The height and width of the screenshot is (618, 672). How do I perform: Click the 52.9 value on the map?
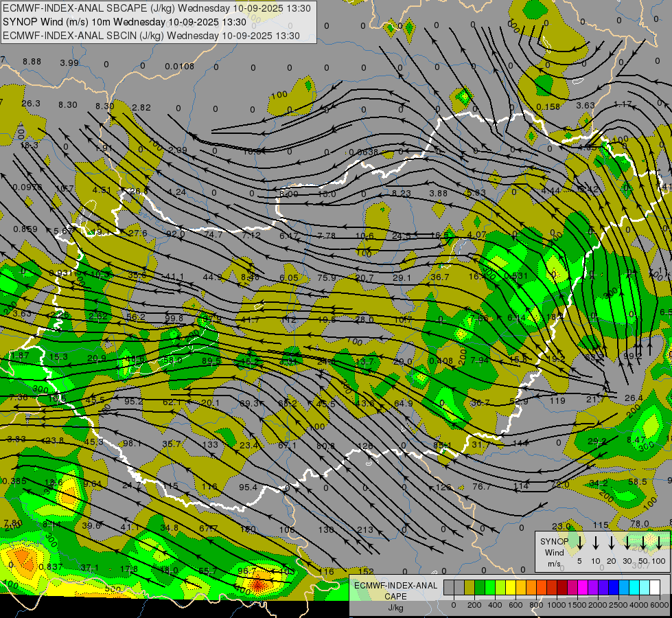(x=519, y=402)
